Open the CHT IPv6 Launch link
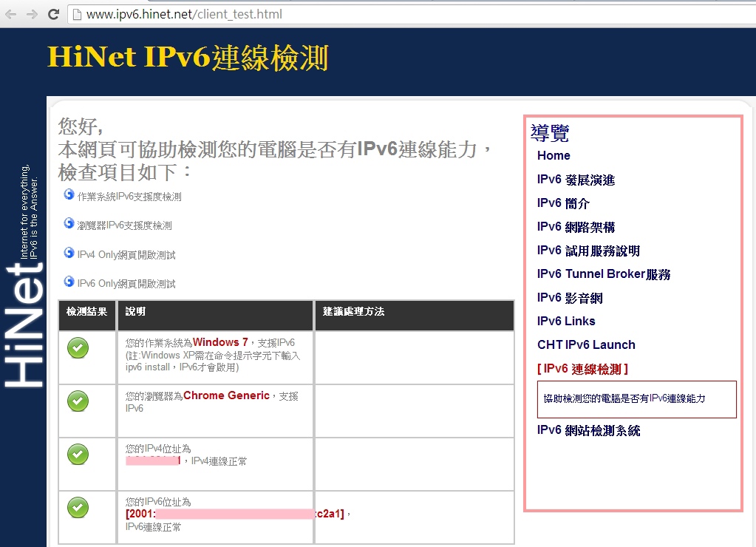 (x=586, y=345)
